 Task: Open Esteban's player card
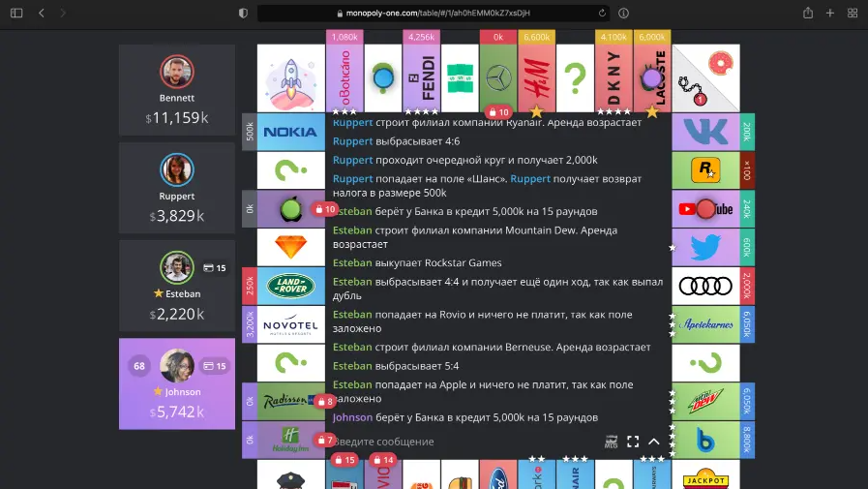click(177, 286)
